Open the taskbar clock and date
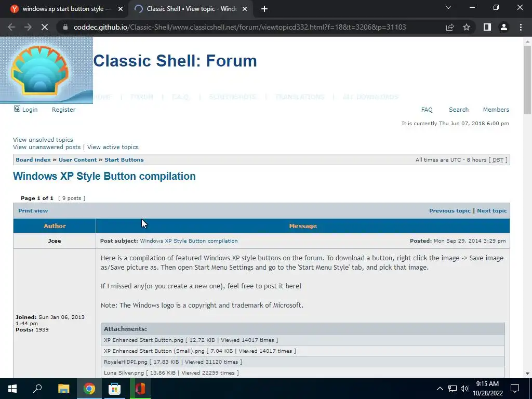The image size is (532, 399). pos(487,389)
